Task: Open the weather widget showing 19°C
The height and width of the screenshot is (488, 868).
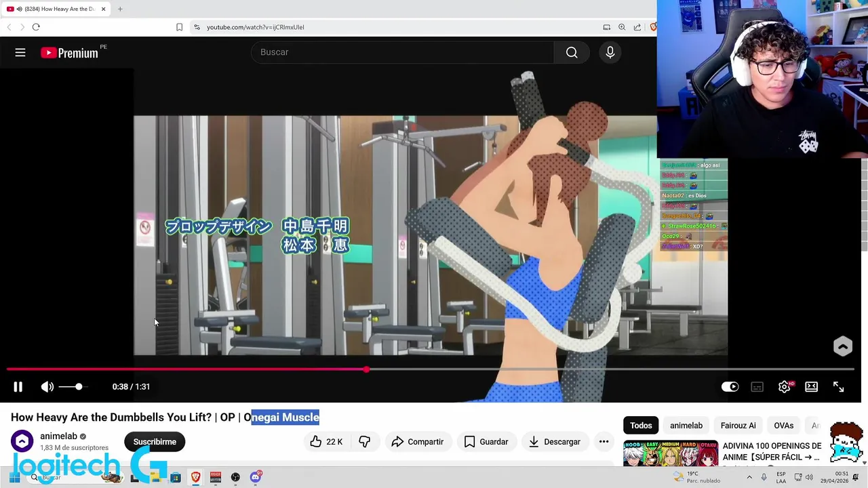Action: [x=697, y=477]
